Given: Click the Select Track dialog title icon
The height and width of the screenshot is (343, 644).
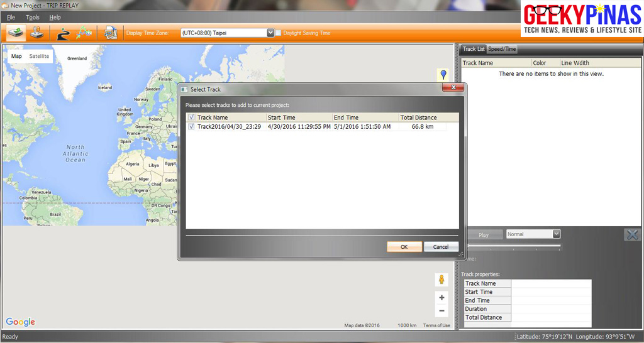Looking at the screenshot, I should pyautogui.click(x=184, y=89).
